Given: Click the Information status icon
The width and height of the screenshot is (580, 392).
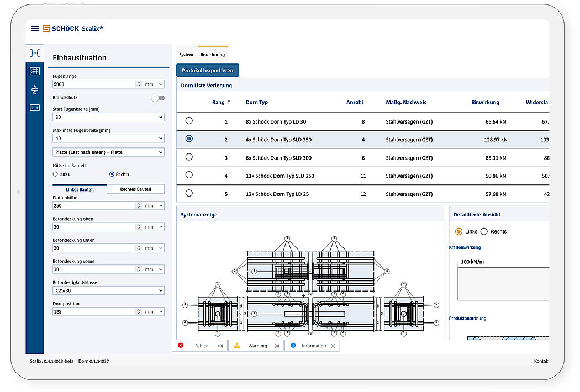Looking at the screenshot, I should tap(293, 345).
